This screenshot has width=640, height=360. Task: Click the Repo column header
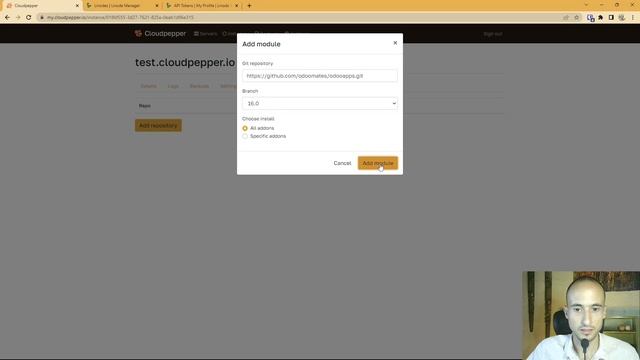click(x=144, y=106)
